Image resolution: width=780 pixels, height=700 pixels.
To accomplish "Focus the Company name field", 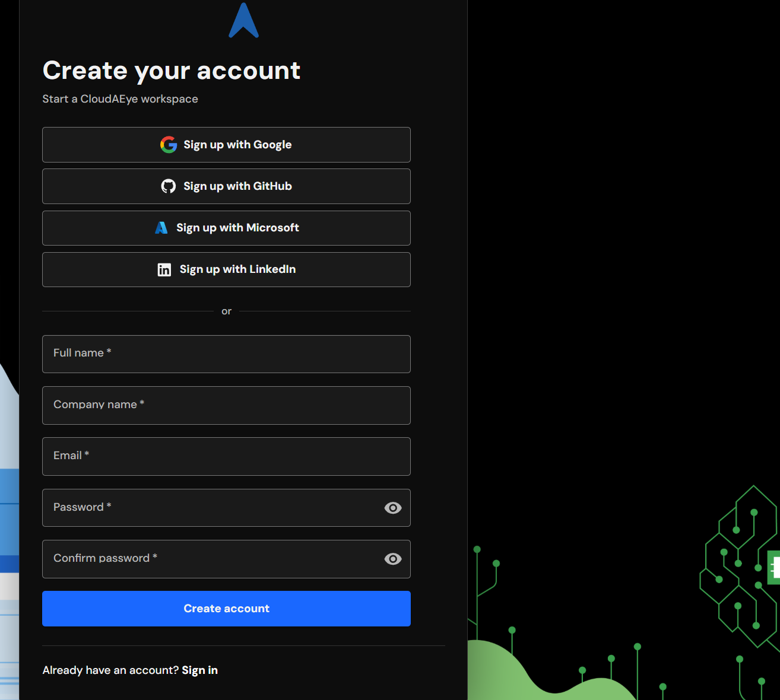I will point(226,405).
